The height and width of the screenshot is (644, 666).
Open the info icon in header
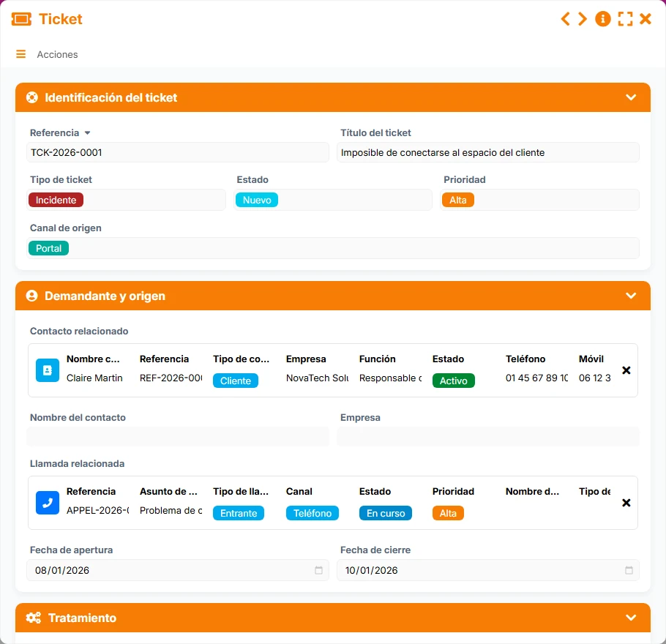[x=603, y=19]
